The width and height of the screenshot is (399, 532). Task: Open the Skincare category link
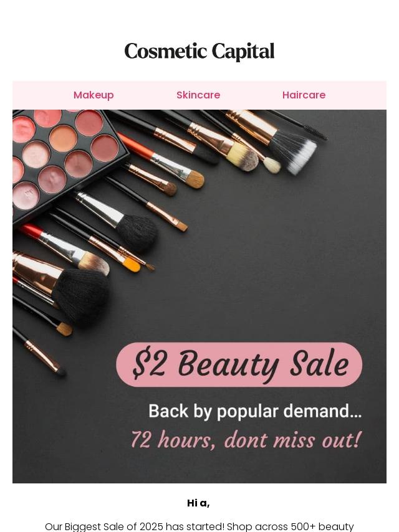point(198,95)
